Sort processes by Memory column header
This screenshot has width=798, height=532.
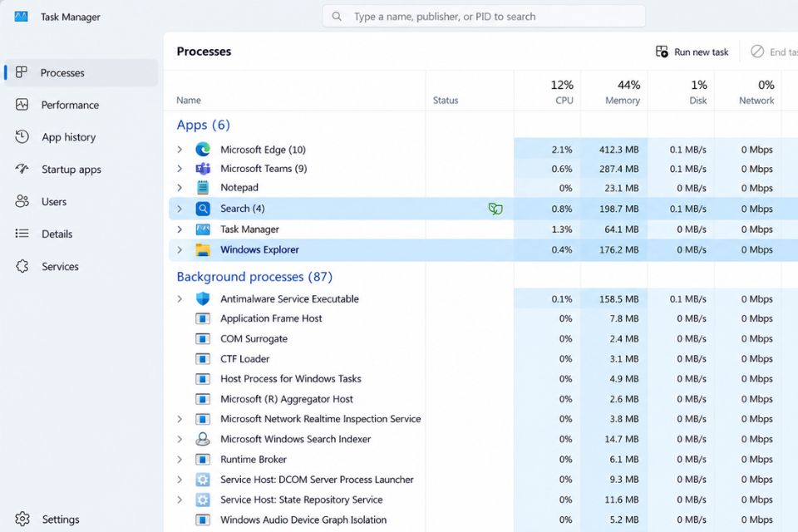613,91
